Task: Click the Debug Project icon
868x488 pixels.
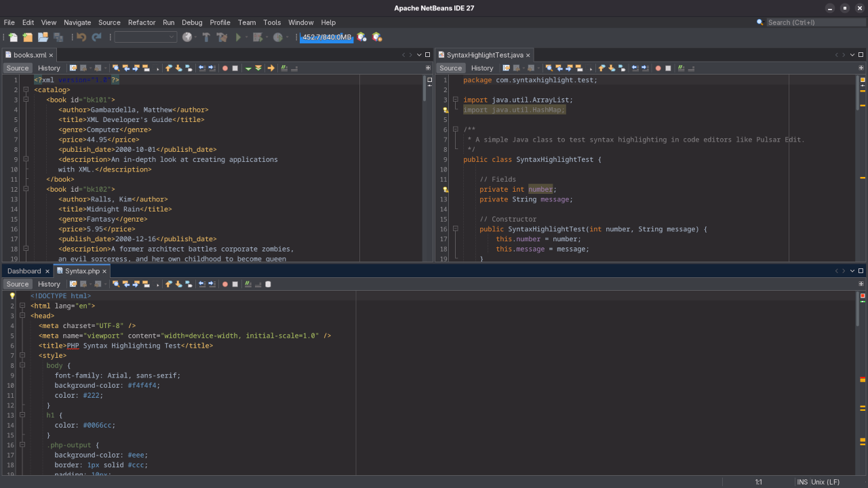Action: pyautogui.click(x=258, y=37)
